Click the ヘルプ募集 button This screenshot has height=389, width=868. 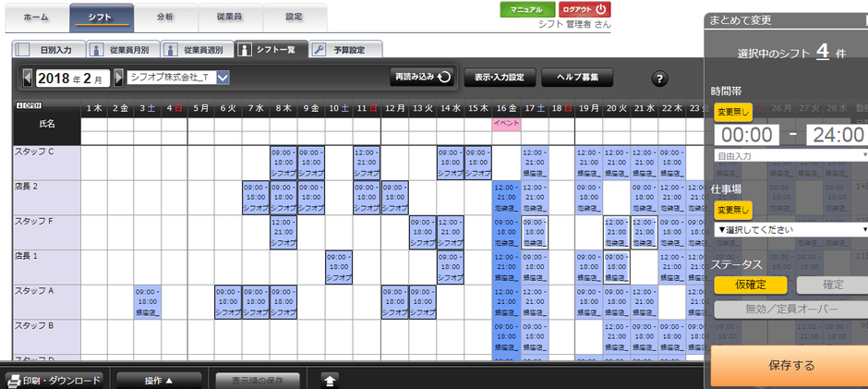(577, 78)
